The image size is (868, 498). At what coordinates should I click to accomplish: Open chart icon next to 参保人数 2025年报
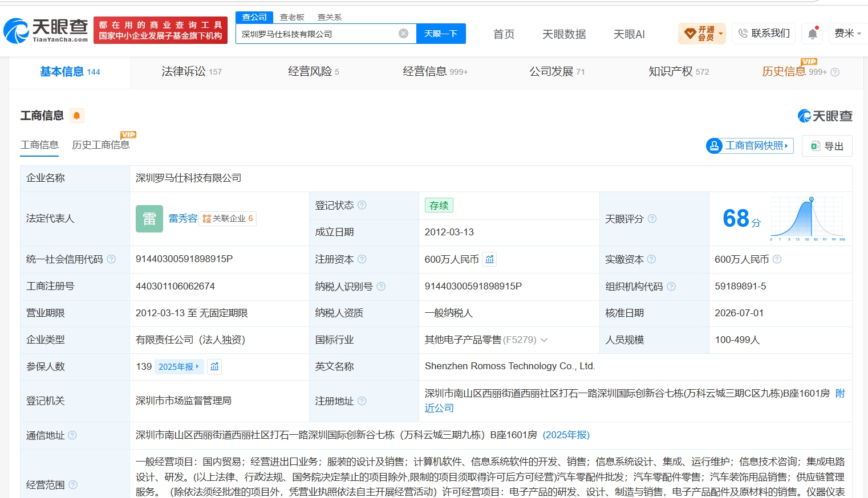214,366
